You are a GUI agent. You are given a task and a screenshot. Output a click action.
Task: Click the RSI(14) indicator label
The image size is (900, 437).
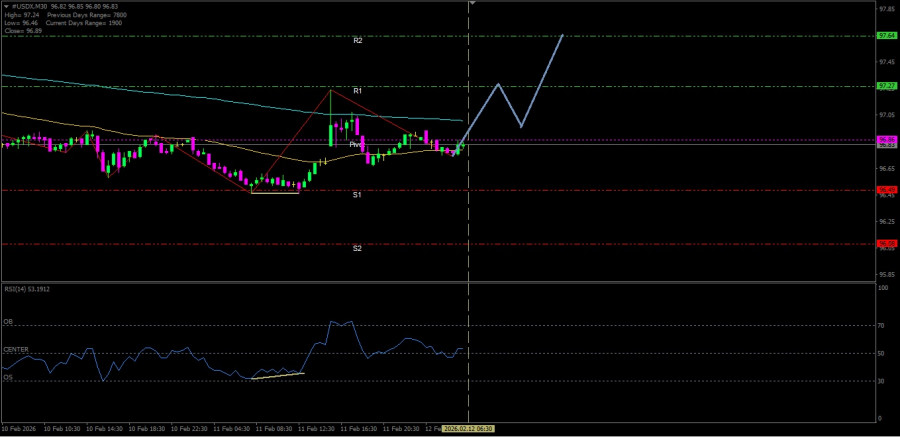pyautogui.click(x=26, y=288)
